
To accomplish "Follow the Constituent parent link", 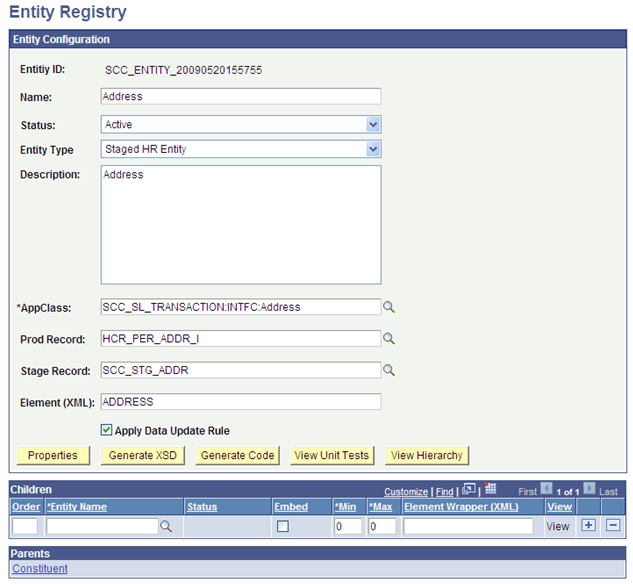I will click(40, 568).
